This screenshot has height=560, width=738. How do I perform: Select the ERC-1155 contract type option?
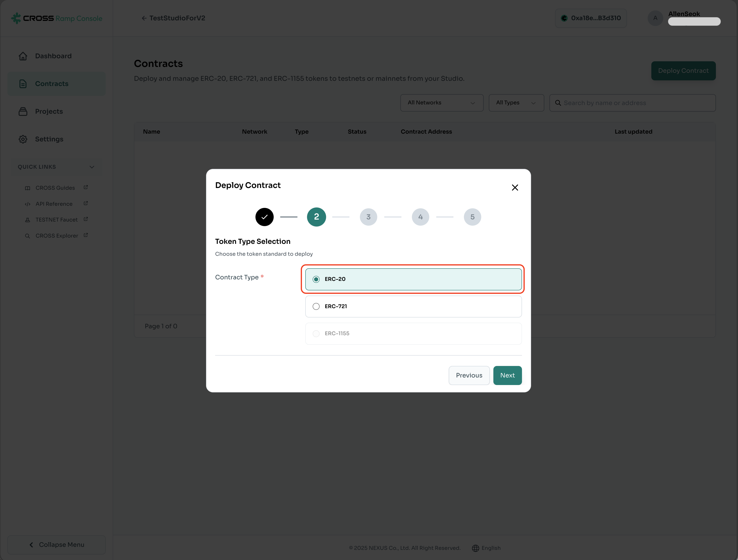pyautogui.click(x=316, y=333)
